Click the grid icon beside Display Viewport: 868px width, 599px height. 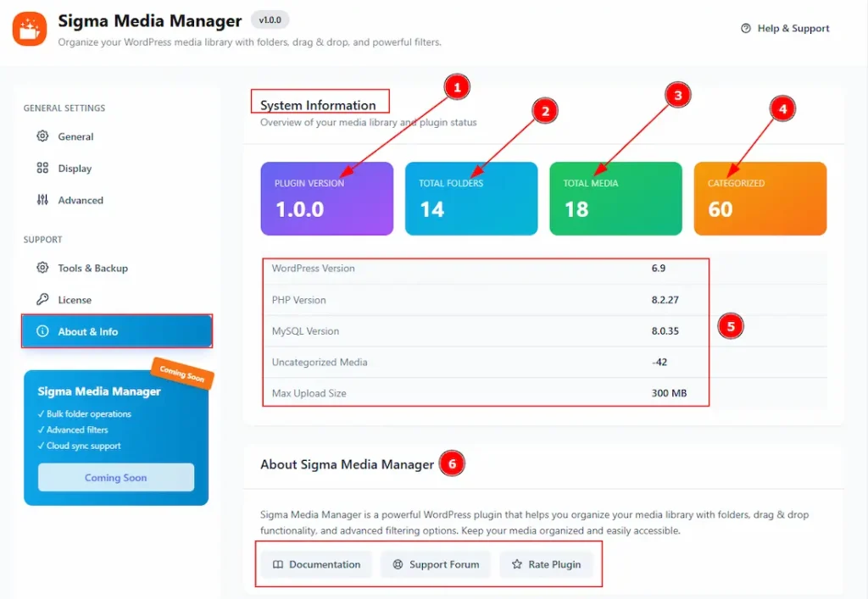tap(42, 169)
